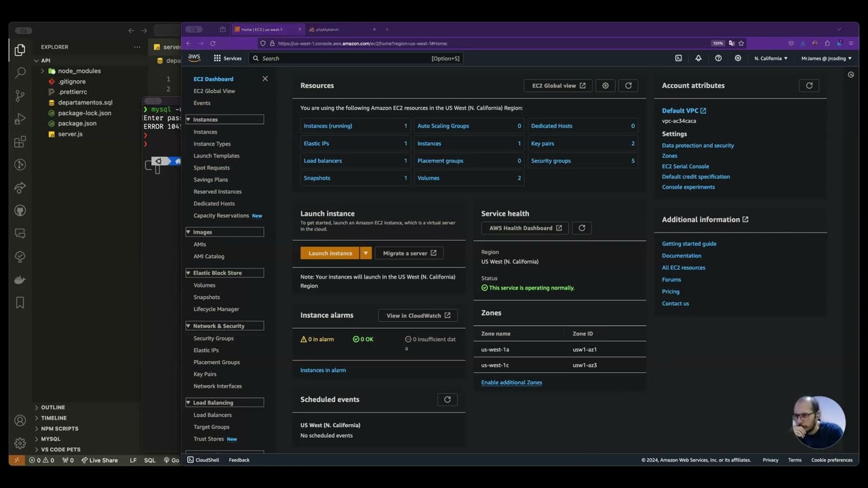Open AWS Health Dashboard button
This screenshot has width=868, height=488.
click(526, 228)
